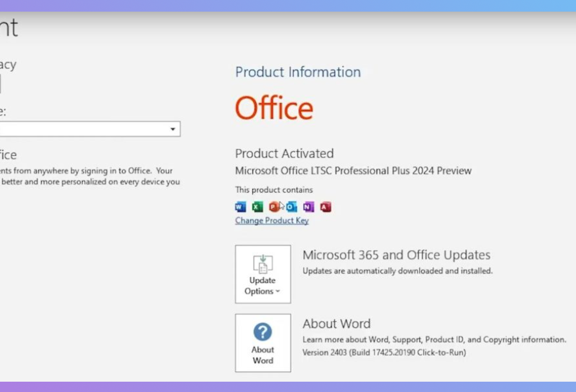Screen dimensions: 576x392
Task: Click the green Excel app icon
Action: tap(257, 207)
